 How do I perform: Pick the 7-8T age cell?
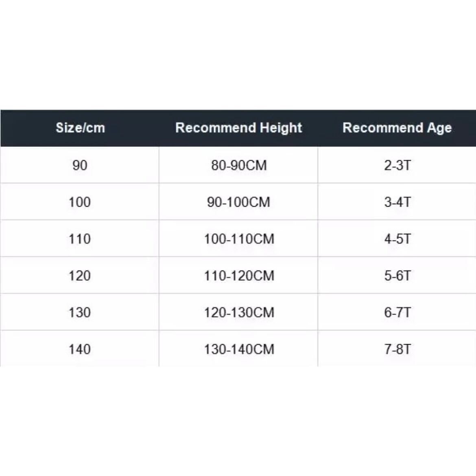point(397,349)
